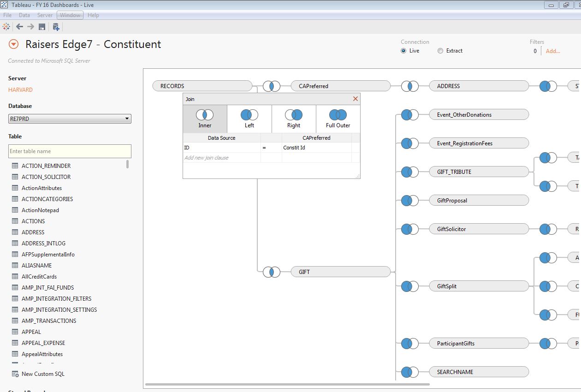Viewport: 581px width, 392px height.
Task: Select the ACTIONCATEGORIES table in list
Action: 47,199
